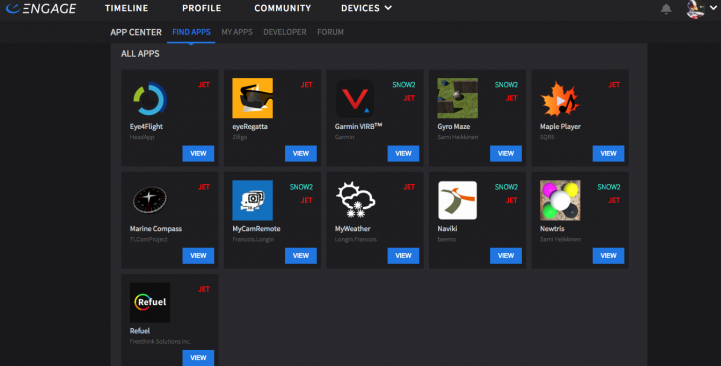721x366 pixels.
Task: View the Marine Compass app
Action: coord(198,256)
